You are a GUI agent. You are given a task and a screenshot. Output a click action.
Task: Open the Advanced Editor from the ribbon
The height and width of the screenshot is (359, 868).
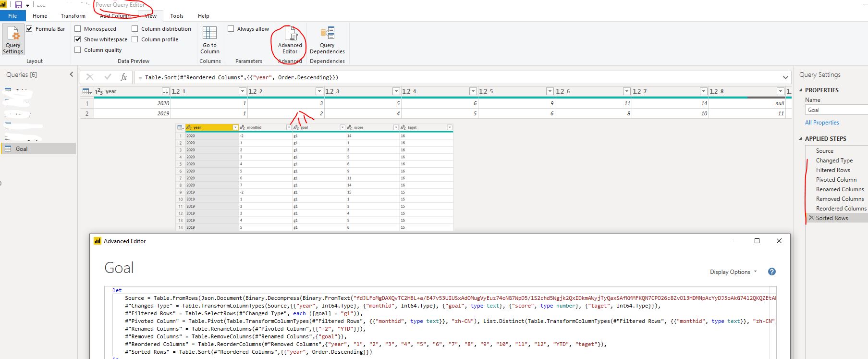[x=290, y=39]
